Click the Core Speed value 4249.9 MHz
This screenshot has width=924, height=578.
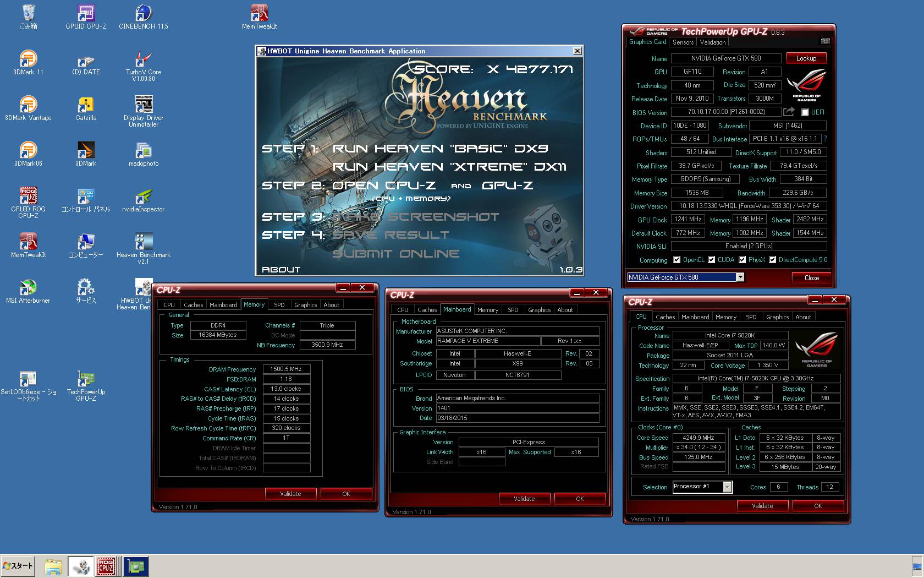point(698,438)
